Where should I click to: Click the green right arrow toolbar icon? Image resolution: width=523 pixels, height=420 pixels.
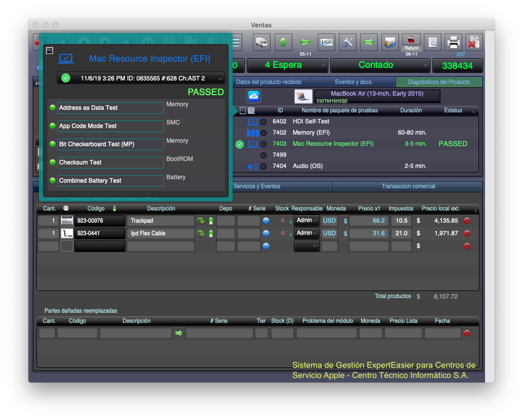(x=369, y=43)
